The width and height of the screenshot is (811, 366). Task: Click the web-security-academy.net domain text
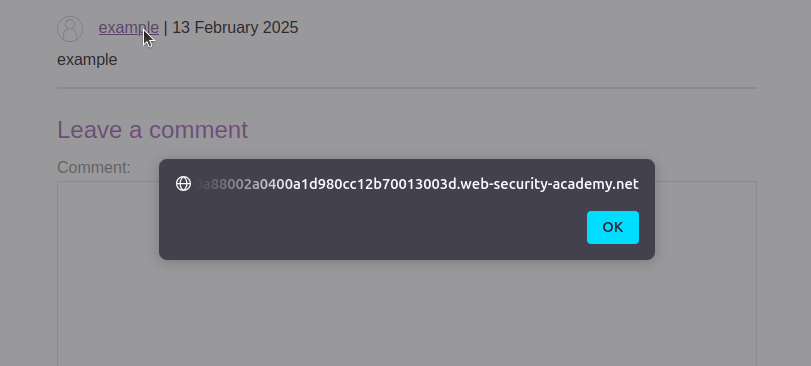[549, 184]
